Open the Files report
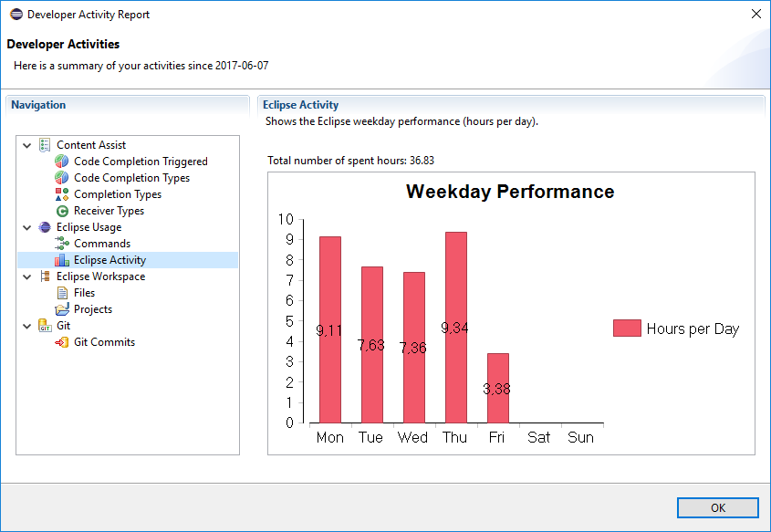The width and height of the screenshot is (771, 532). point(84,293)
